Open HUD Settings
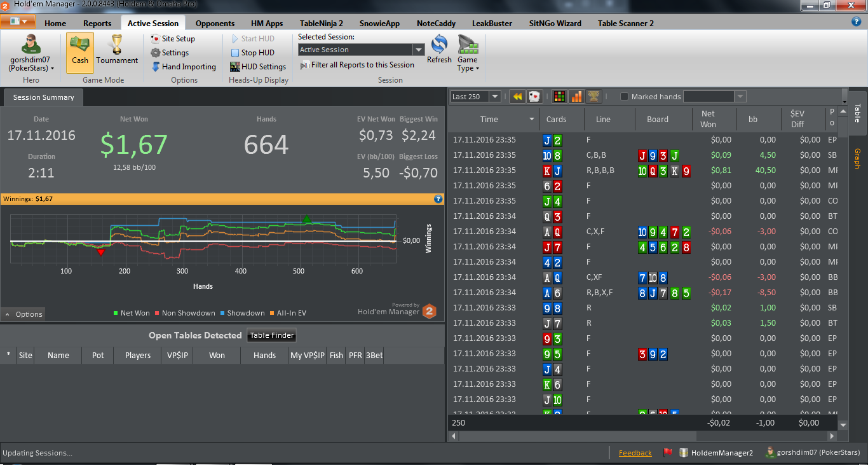This screenshot has height=465, width=868. point(258,67)
